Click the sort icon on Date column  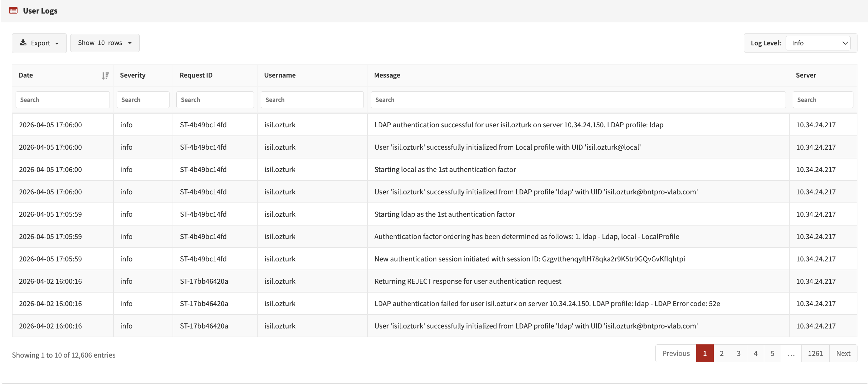pos(105,75)
